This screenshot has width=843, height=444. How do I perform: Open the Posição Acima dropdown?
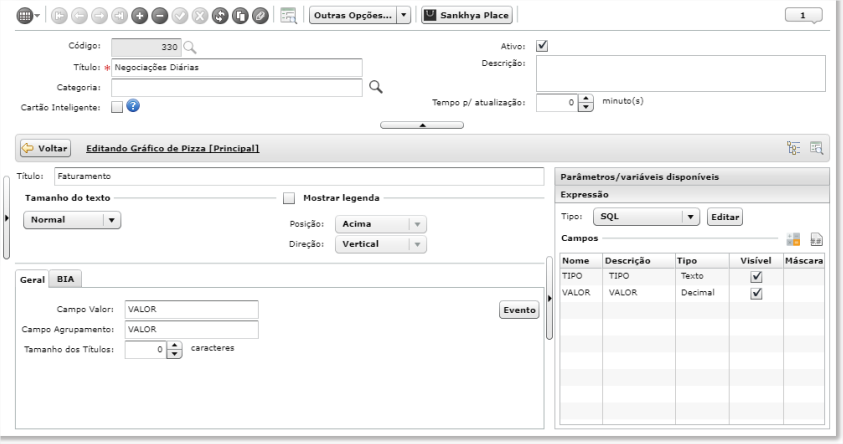381,224
